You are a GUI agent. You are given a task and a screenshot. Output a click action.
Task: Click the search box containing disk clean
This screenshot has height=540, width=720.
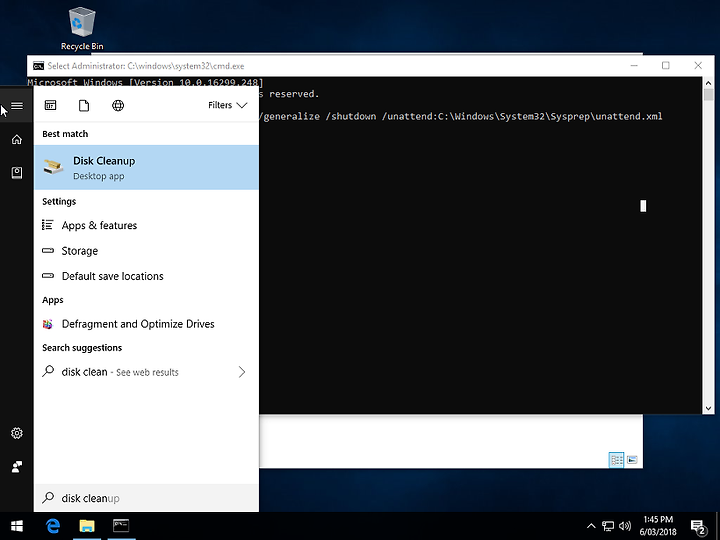(146, 498)
